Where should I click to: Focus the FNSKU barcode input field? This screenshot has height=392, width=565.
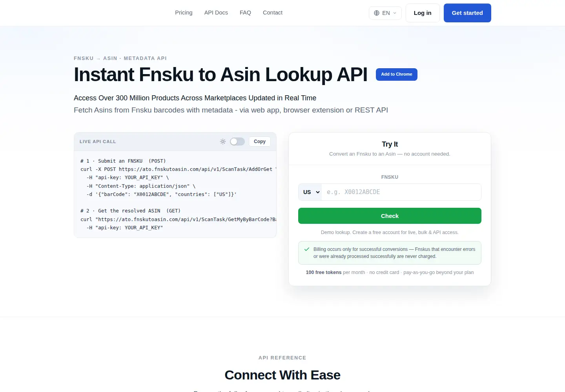coord(401,192)
